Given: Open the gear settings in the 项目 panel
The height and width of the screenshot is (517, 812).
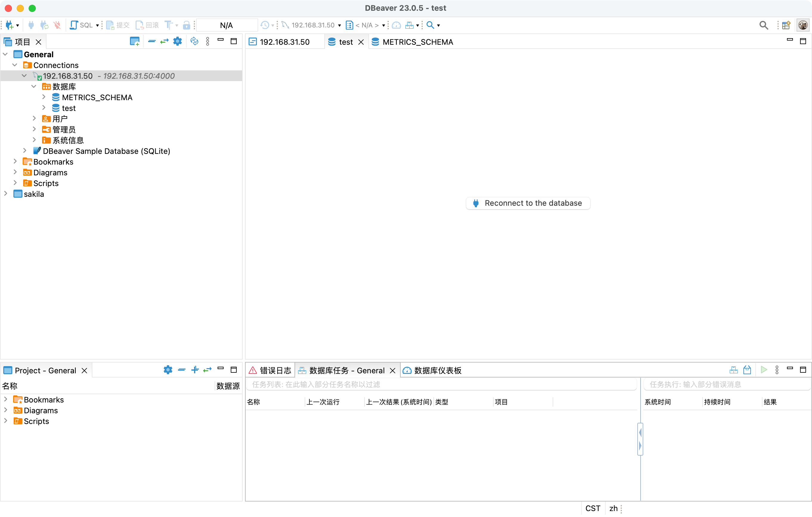Looking at the screenshot, I should click(x=177, y=41).
